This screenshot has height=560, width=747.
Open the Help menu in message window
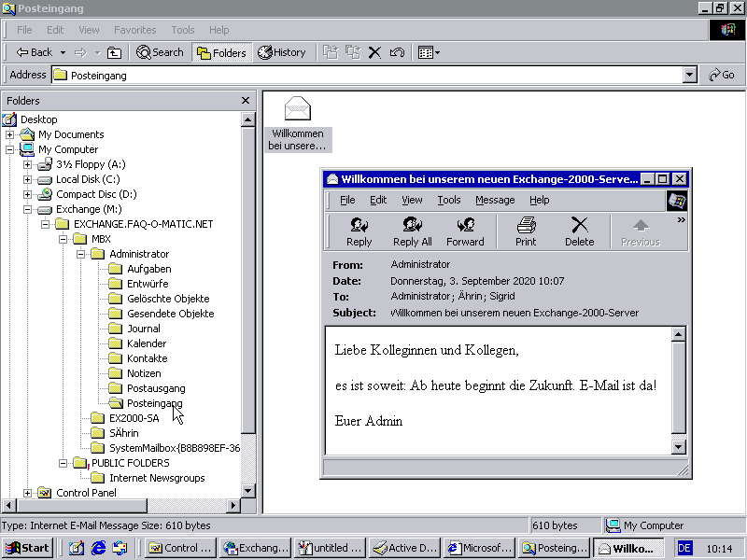click(x=540, y=200)
